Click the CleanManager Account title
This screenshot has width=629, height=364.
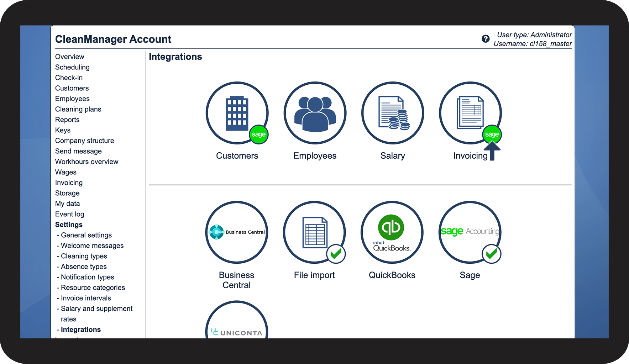point(113,39)
